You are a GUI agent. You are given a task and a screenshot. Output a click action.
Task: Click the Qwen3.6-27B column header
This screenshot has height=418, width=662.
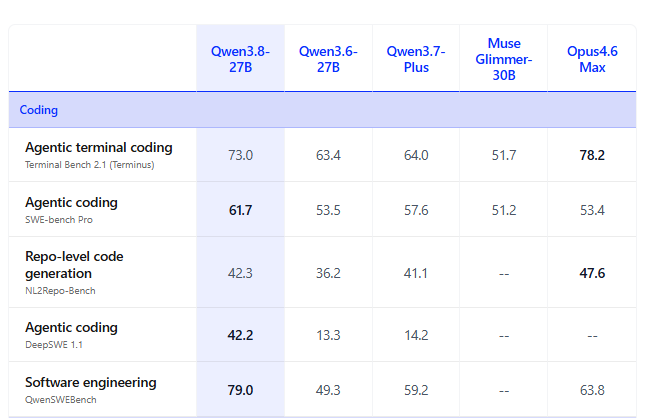[x=328, y=59]
